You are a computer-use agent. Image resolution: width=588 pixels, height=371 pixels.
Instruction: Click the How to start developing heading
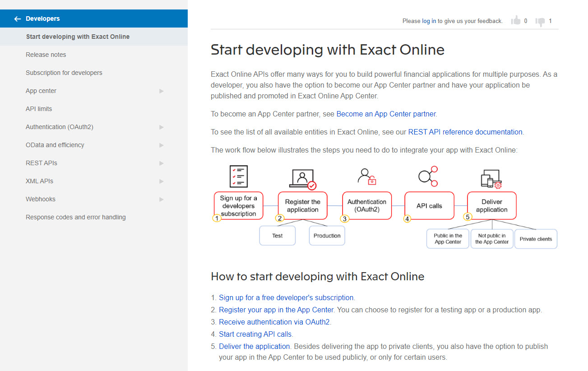point(318,276)
